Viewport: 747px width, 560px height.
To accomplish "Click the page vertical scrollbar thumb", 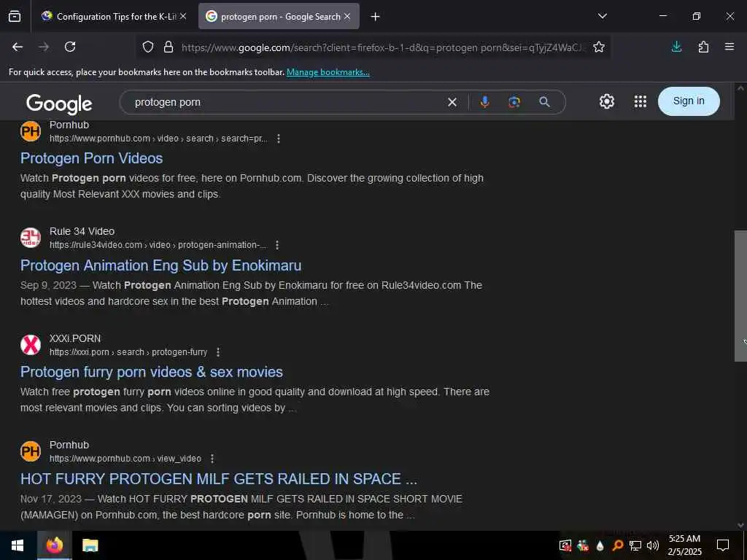I will coord(740,296).
